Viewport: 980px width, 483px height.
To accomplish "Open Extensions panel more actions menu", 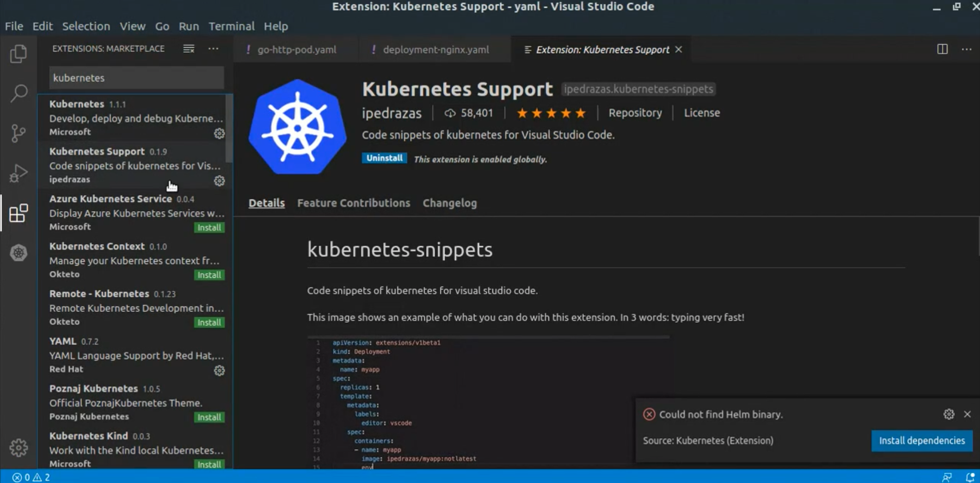I will [x=214, y=49].
